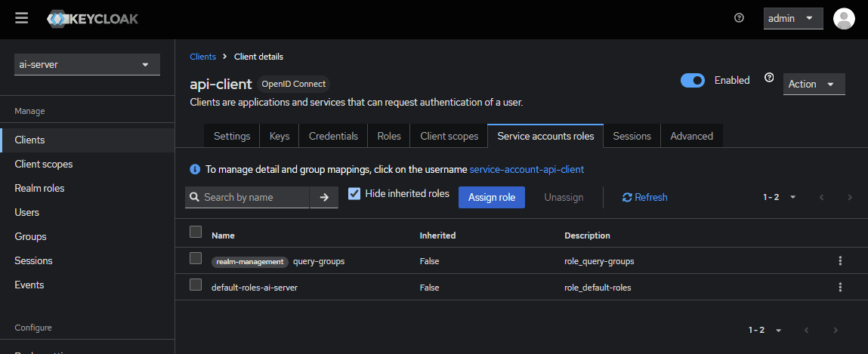The image size is (868, 354).
Task: Click the Name column header
Action: click(223, 235)
